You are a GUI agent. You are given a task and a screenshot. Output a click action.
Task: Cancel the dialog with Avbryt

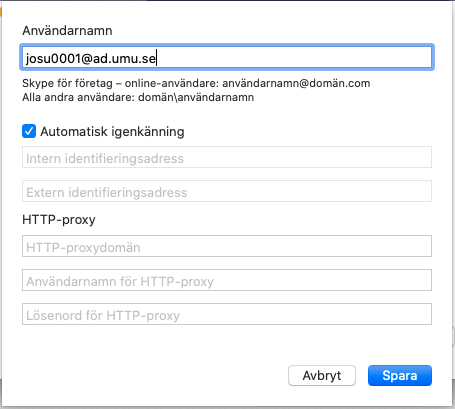pyautogui.click(x=322, y=376)
